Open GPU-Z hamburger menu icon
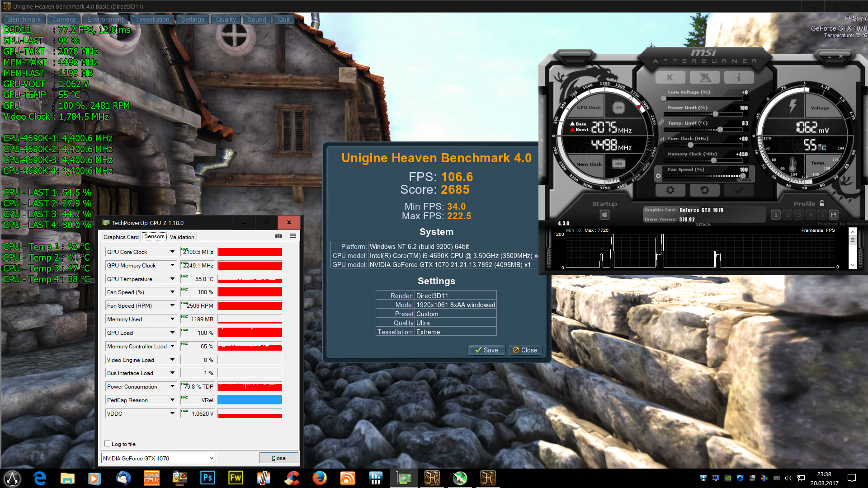 coord(293,236)
